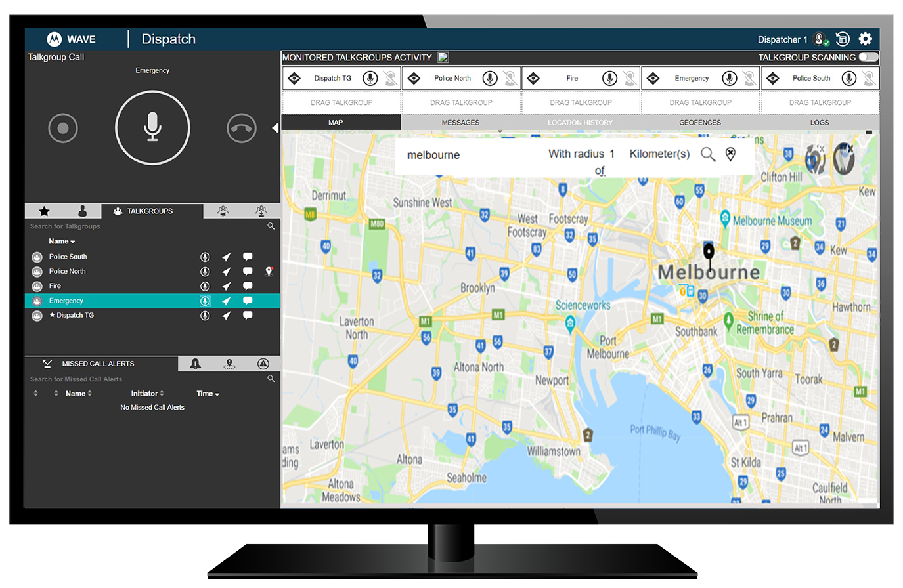This screenshot has height=588, width=903.
Task: Mute the Police South monitored talkgroup
Action: (x=869, y=79)
